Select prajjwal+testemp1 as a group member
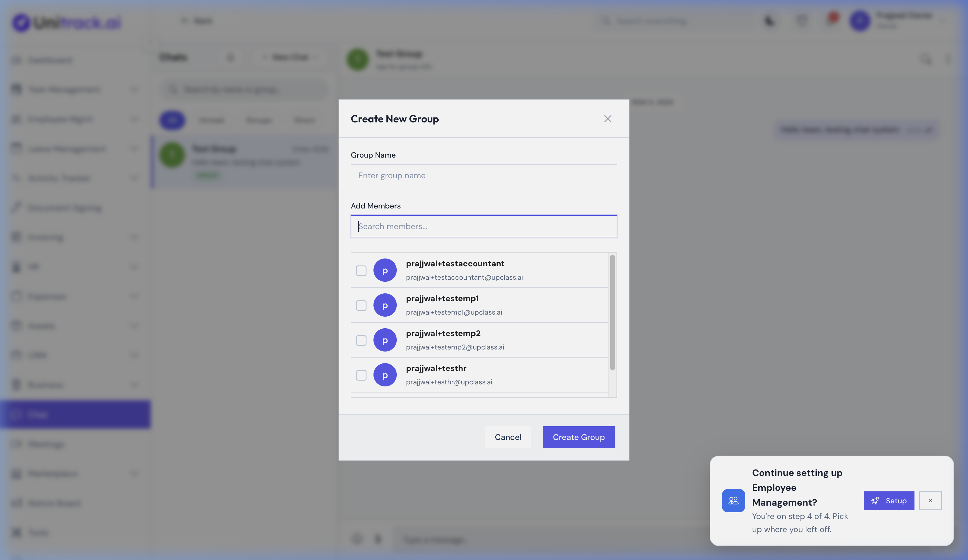This screenshot has width=968, height=560. tap(361, 305)
